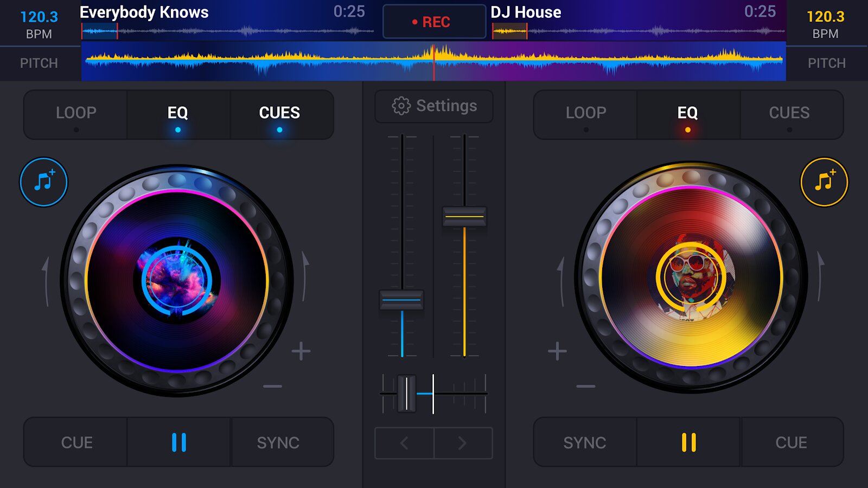This screenshot has height=488, width=868.
Task: Start recording with the REC button
Action: [x=434, y=22]
